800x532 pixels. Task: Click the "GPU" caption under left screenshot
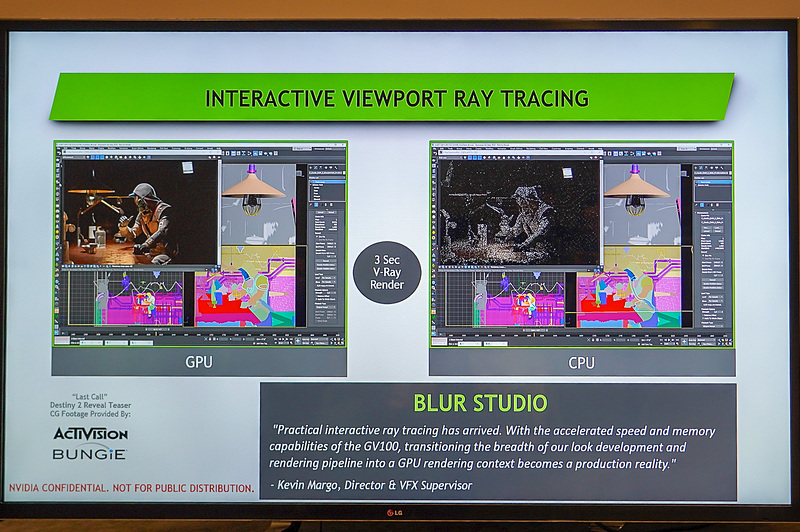pos(199,362)
